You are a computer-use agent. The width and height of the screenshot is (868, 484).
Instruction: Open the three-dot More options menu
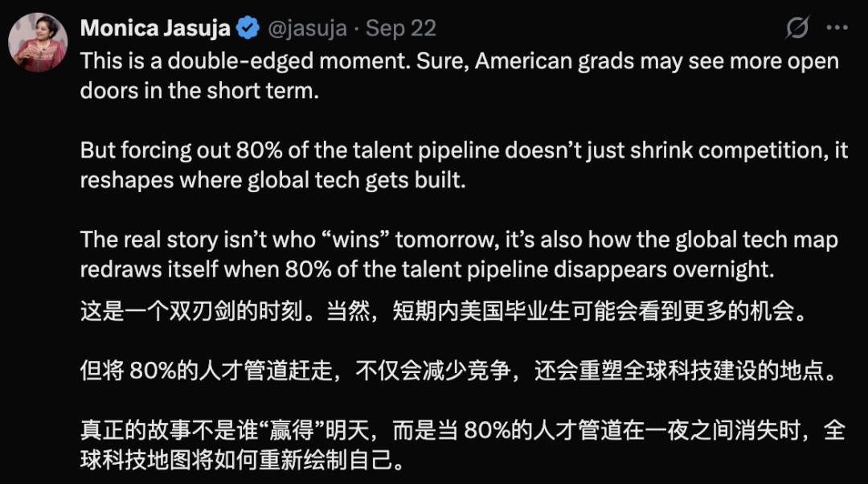coord(837,28)
